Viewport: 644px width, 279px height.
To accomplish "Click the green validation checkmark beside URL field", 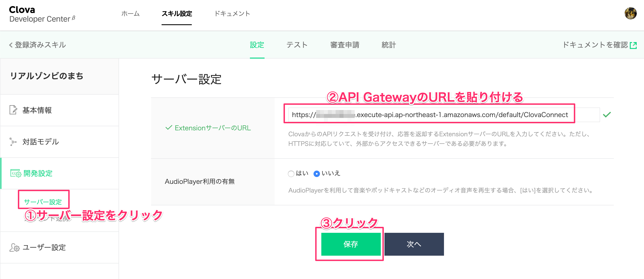I will point(607,115).
